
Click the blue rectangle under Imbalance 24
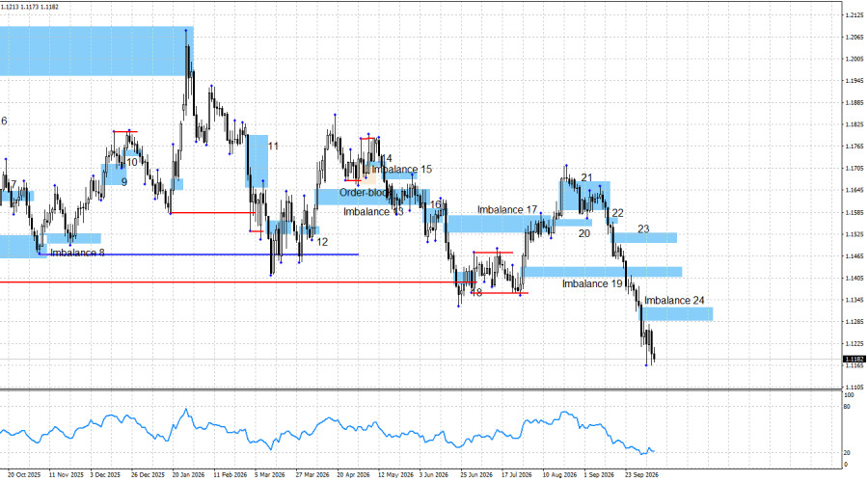[x=677, y=313]
